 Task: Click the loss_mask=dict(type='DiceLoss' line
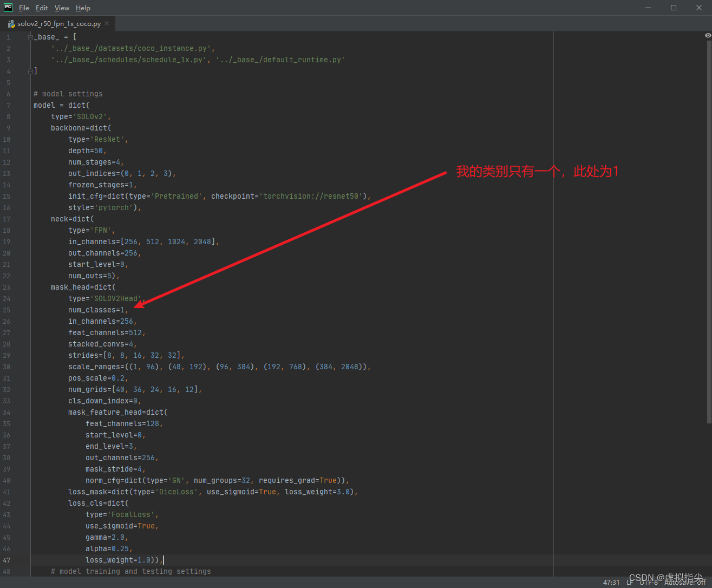(213, 492)
